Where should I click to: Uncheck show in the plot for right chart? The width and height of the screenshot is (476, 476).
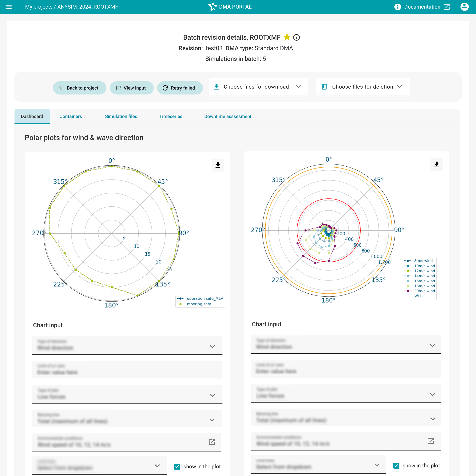[x=396, y=465]
